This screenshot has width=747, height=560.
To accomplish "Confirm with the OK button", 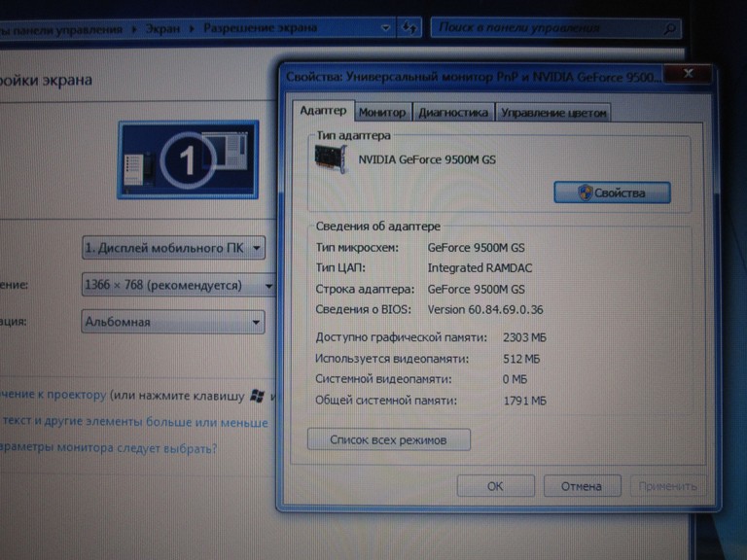I will pos(495,486).
